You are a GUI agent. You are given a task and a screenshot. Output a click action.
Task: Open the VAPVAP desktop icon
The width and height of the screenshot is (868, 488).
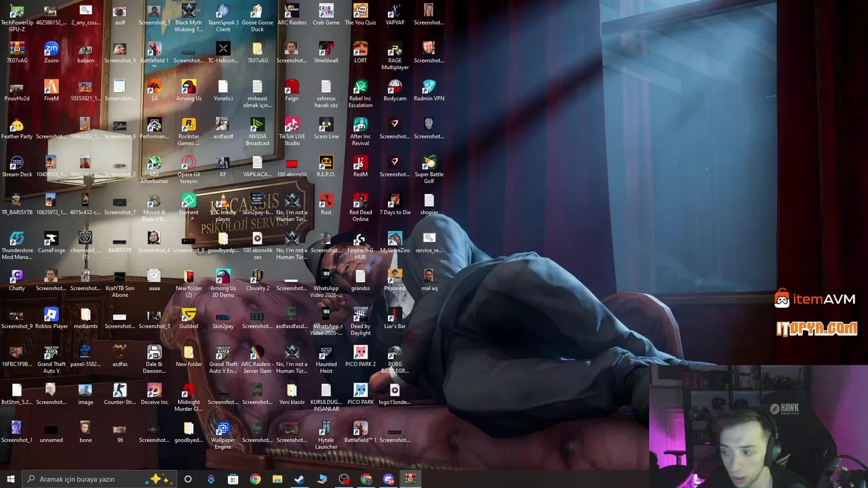(395, 14)
